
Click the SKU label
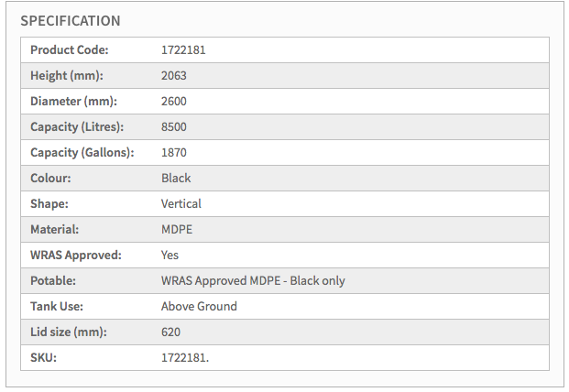pyautogui.click(x=43, y=358)
